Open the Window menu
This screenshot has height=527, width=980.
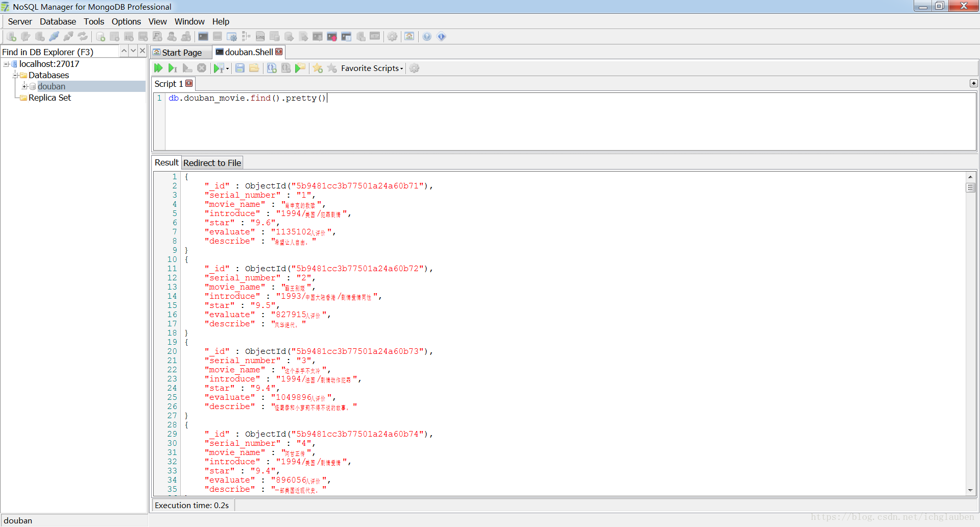coord(189,21)
